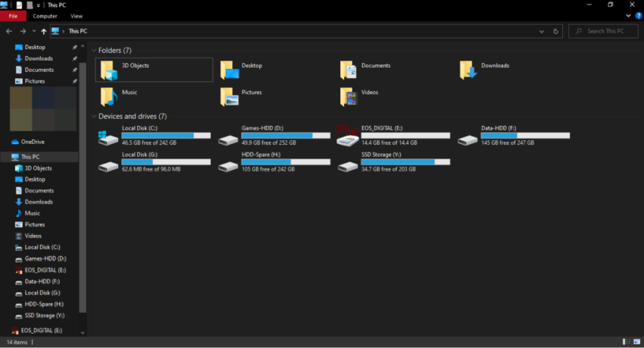The width and height of the screenshot is (644, 348).
Task: Open the File menu
Action: coord(13,16)
